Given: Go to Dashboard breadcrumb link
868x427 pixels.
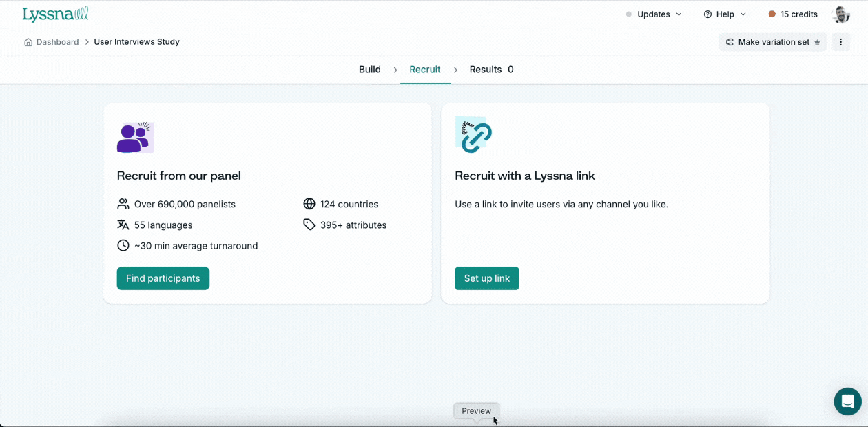Looking at the screenshot, I should pos(57,42).
